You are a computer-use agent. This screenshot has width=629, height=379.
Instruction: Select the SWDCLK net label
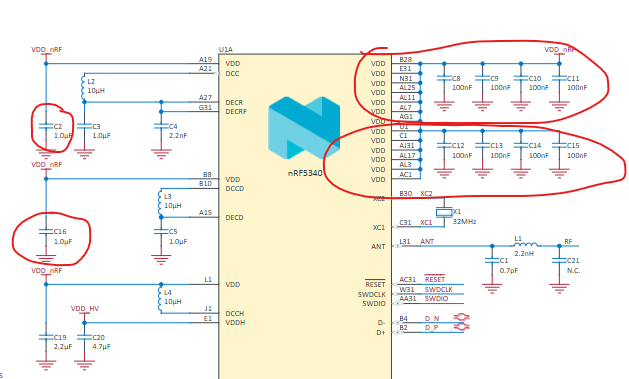point(438,289)
